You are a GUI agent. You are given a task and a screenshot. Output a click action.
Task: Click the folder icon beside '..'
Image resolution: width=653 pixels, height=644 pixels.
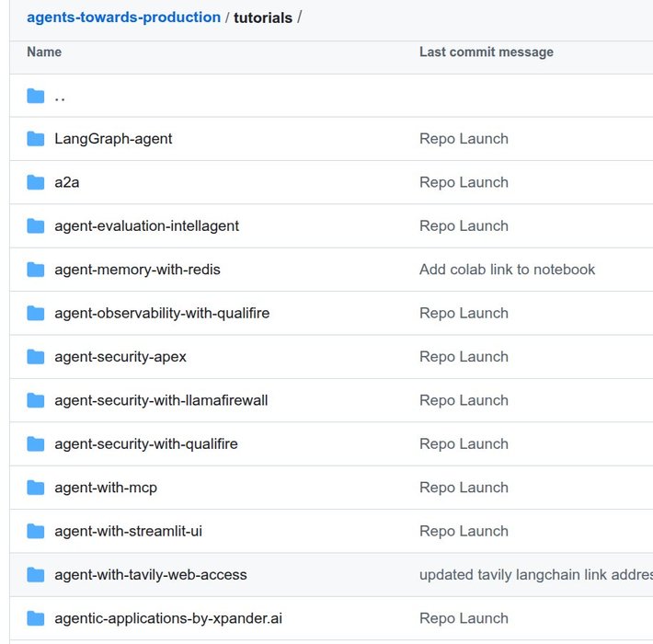(35, 96)
